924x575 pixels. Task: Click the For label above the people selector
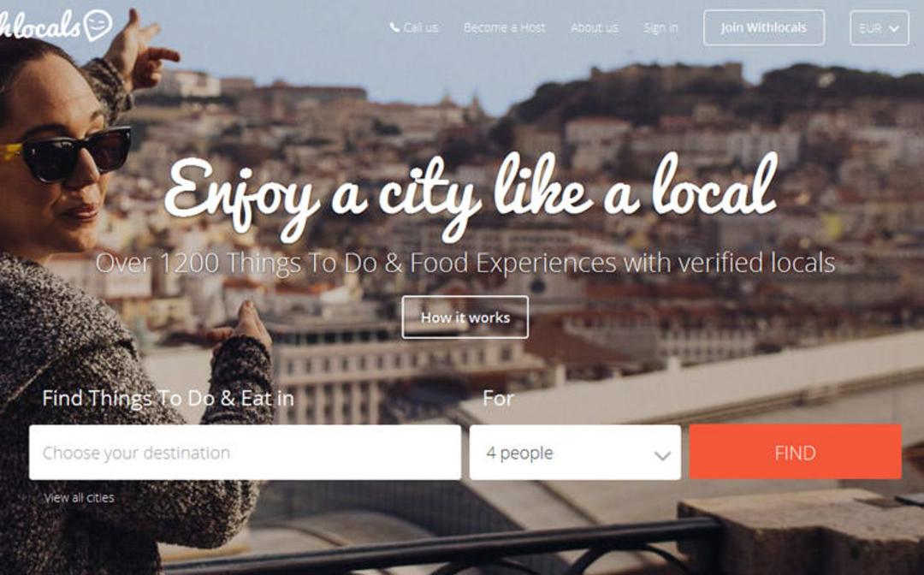pos(498,399)
